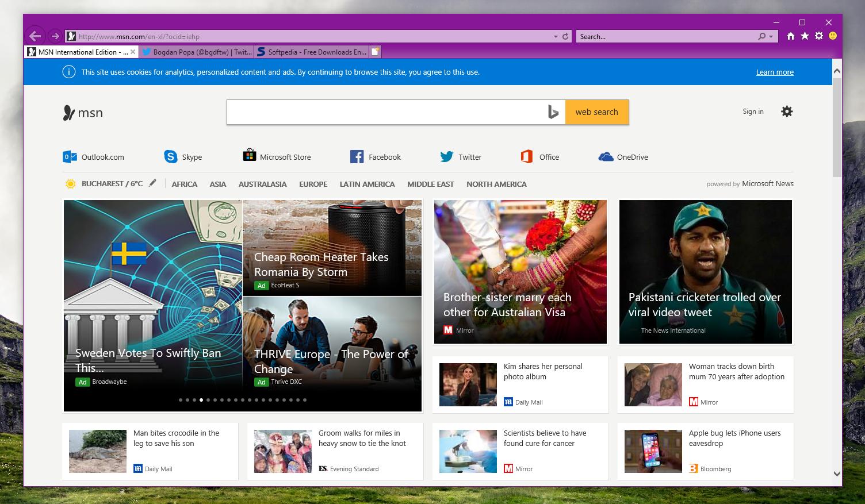This screenshot has height=504, width=865.
Task: Open the browser Home icon
Action: click(791, 36)
